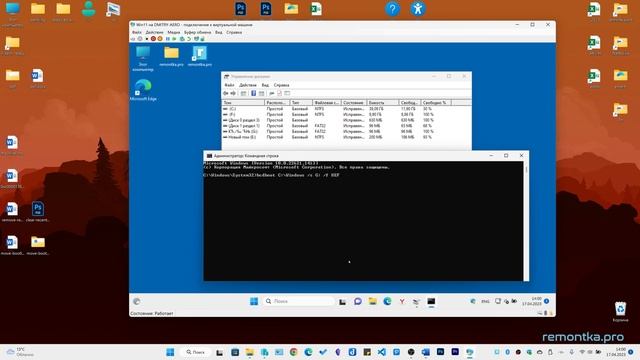640x360 pixels.
Task: Open Справка menu in Disk Management
Action: pos(281,85)
